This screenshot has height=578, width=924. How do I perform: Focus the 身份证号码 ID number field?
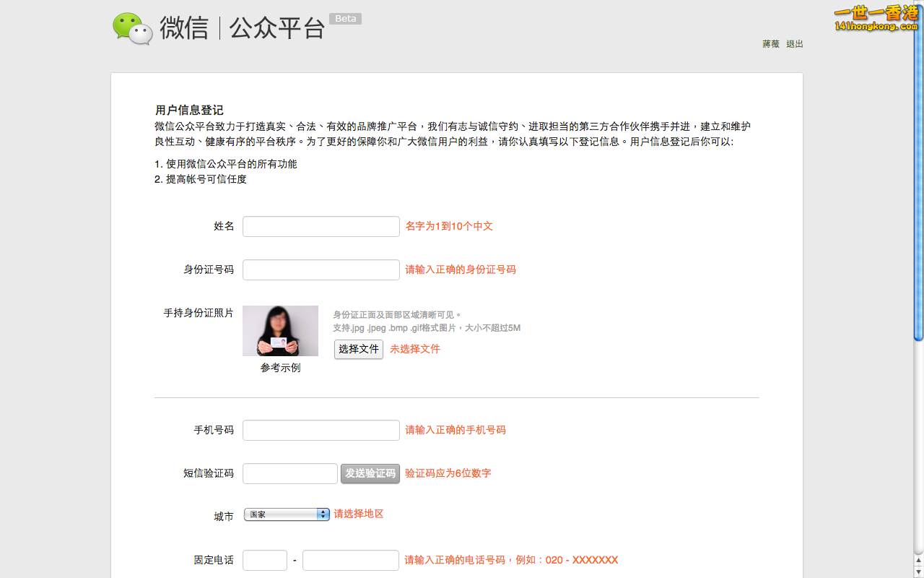pyautogui.click(x=321, y=269)
